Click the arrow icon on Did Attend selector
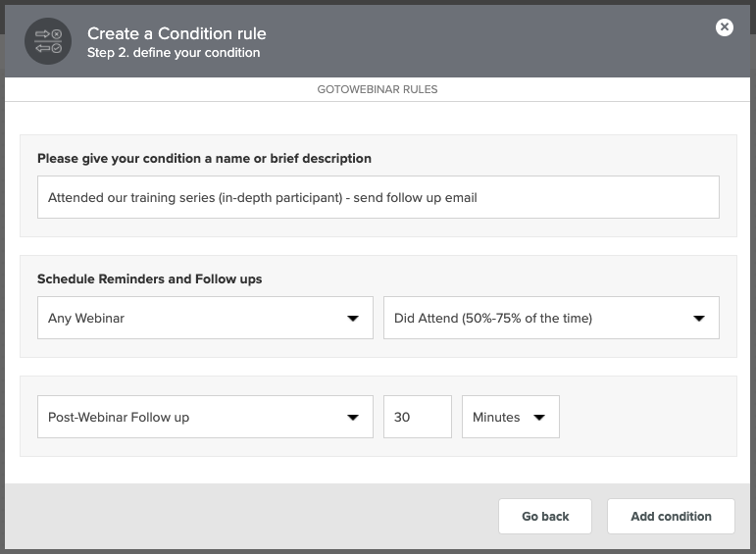 pos(699,319)
